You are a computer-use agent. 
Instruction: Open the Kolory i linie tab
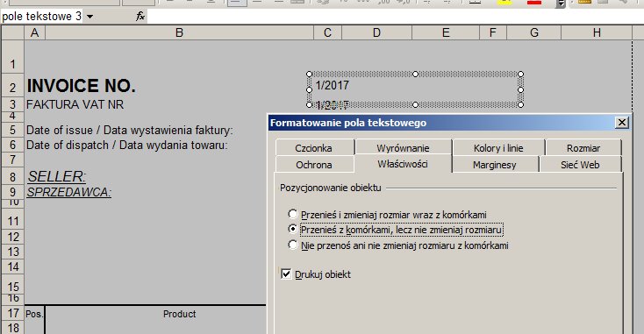click(498, 148)
